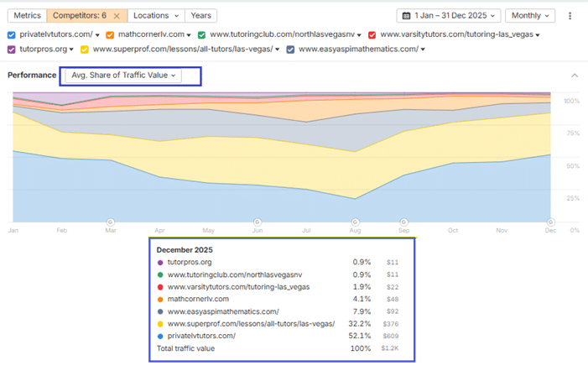
Task: Click the Total traffic value row label
Action: click(x=185, y=348)
